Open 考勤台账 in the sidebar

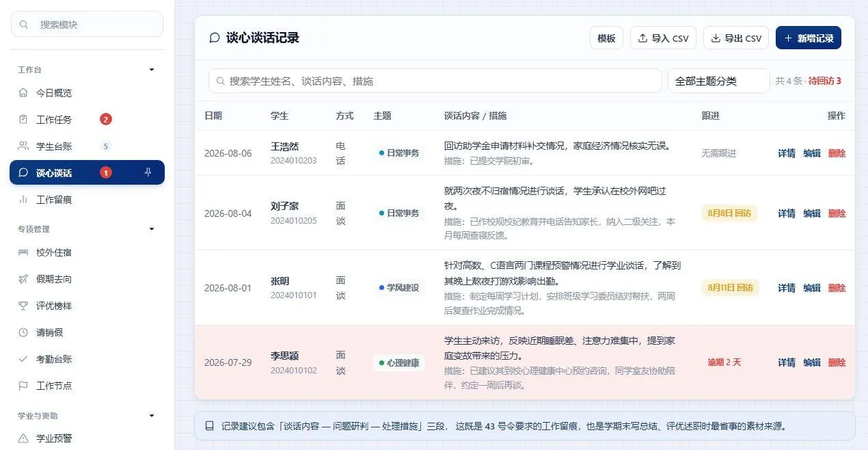87,359
